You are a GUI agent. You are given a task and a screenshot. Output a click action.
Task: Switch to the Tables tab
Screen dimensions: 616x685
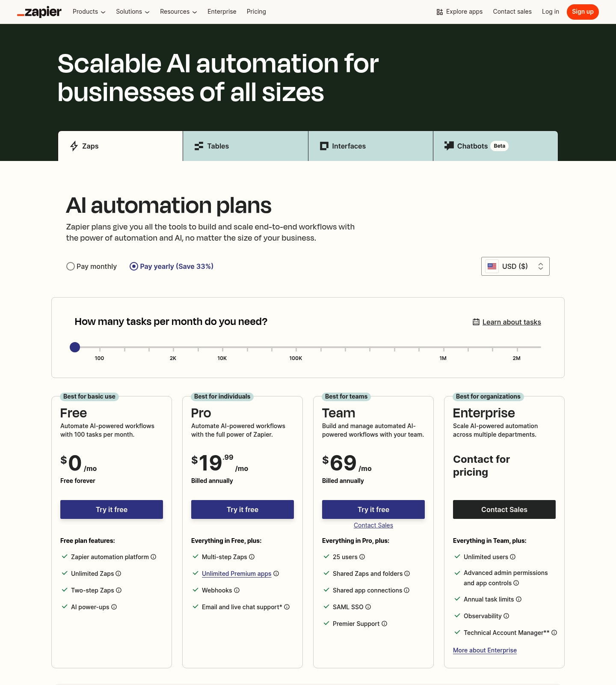[246, 146]
